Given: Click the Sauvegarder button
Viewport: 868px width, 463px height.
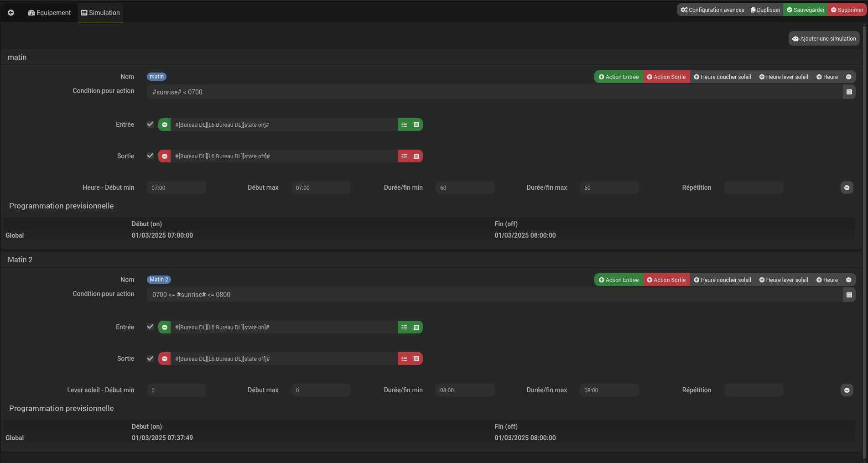Looking at the screenshot, I should (x=805, y=10).
